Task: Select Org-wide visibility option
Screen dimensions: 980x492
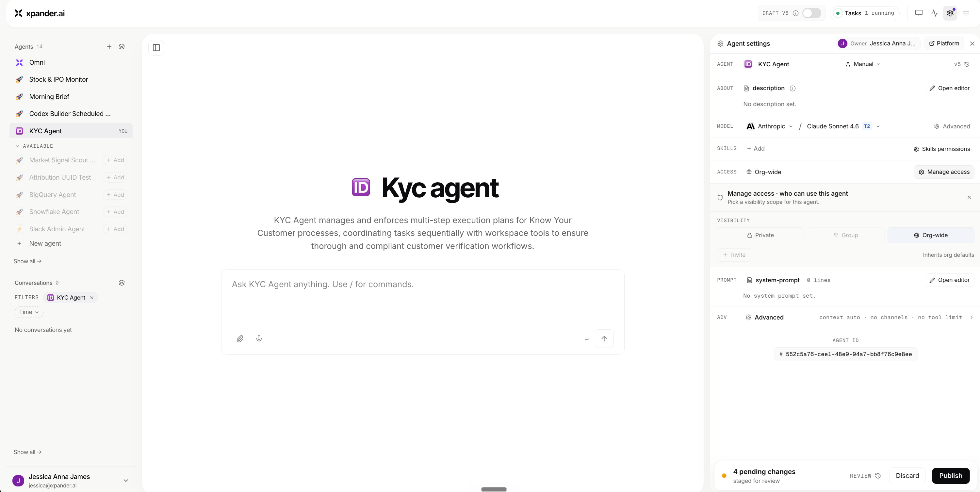Action: (931, 235)
